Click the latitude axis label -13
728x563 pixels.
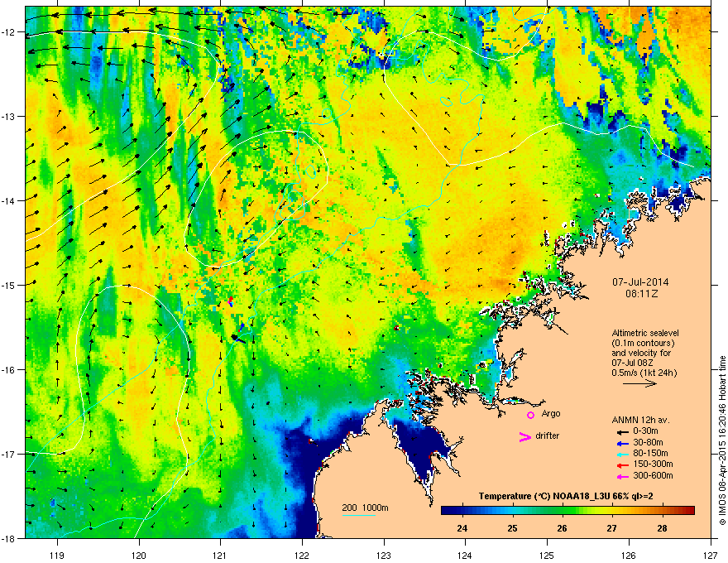click(x=8, y=116)
